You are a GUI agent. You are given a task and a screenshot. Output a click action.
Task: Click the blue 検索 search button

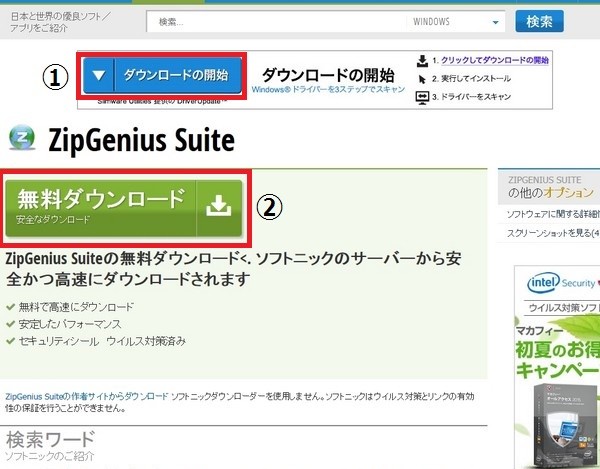539,21
